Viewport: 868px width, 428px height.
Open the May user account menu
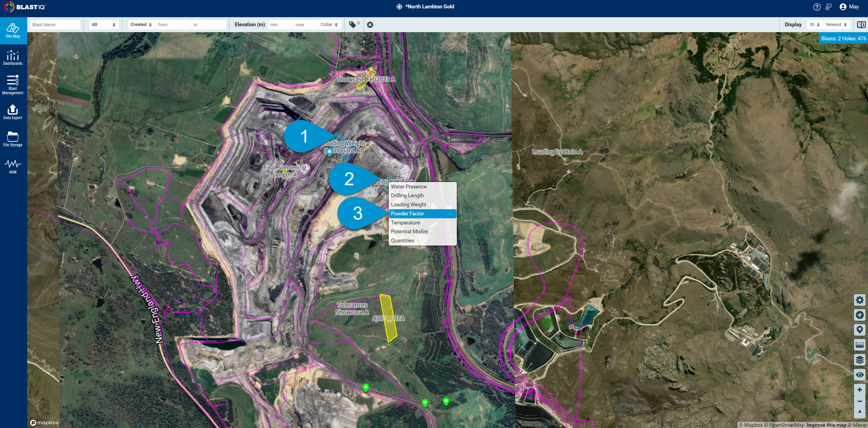click(x=849, y=7)
